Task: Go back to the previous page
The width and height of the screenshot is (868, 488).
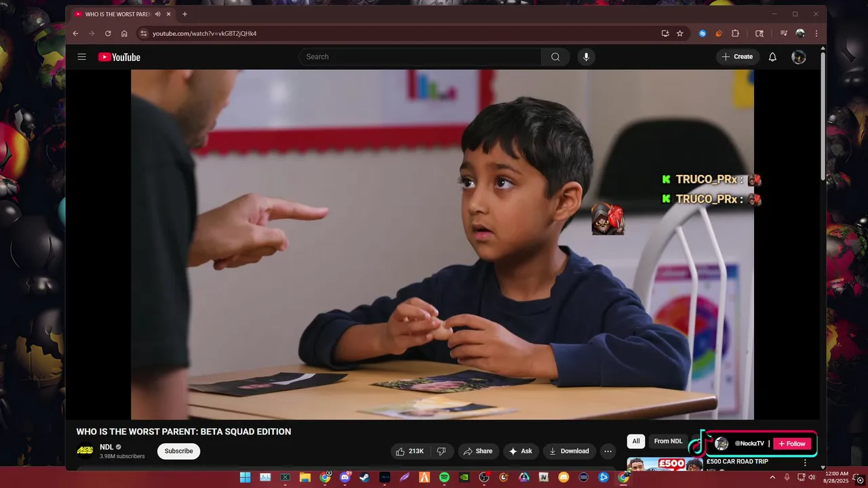Action: tap(75, 33)
